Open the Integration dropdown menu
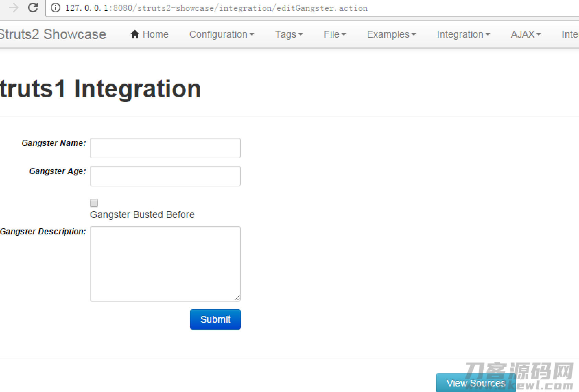 tap(463, 34)
